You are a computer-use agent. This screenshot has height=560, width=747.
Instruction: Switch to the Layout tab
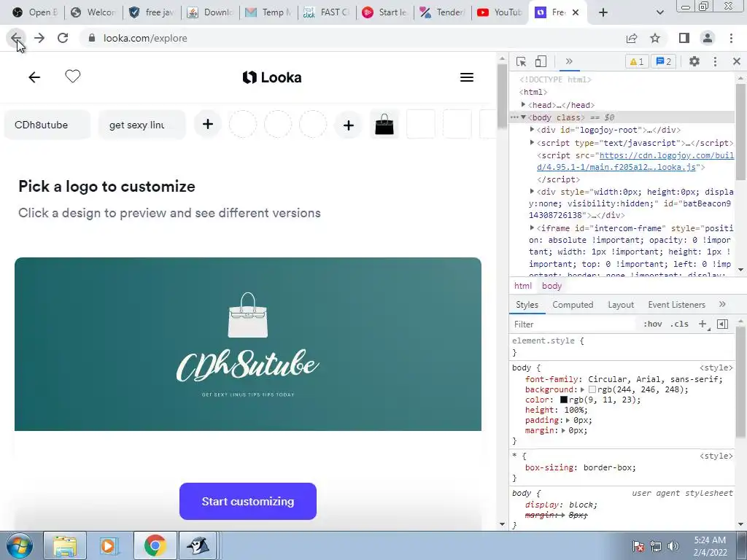click(621, 305)
